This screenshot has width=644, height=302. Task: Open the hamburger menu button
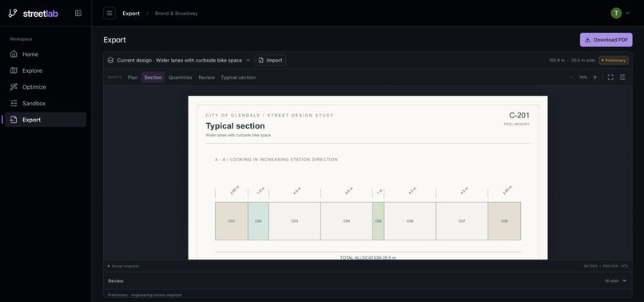pos(109,13)
